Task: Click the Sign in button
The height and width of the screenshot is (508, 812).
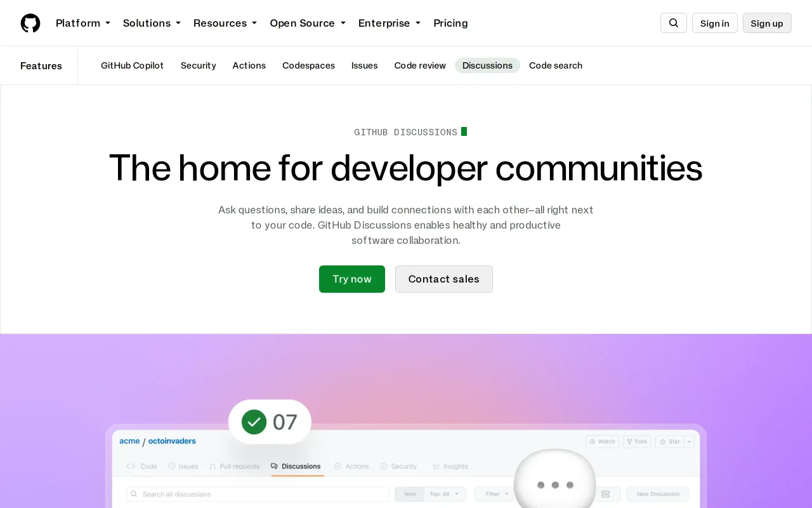Action: (x=715, y=23)
